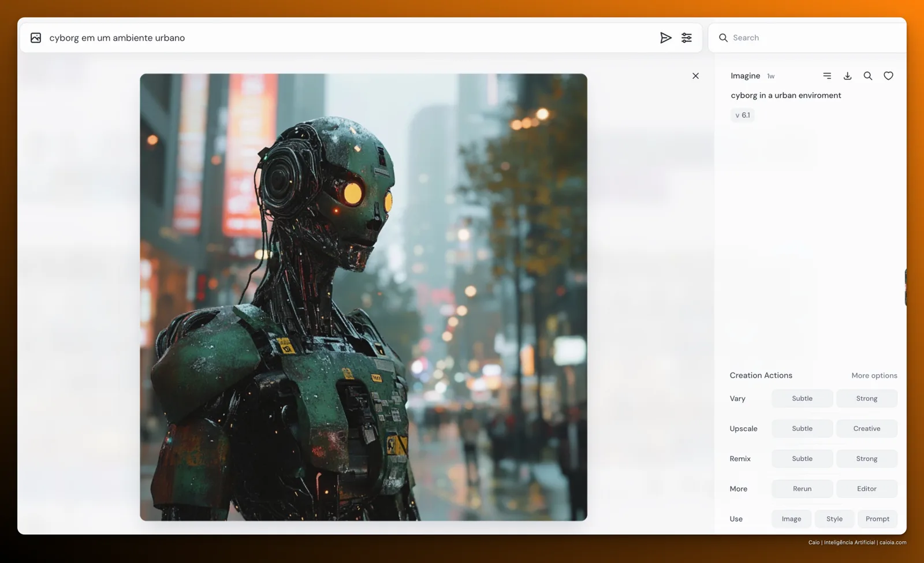Rerun the image generation

point(802,489)
